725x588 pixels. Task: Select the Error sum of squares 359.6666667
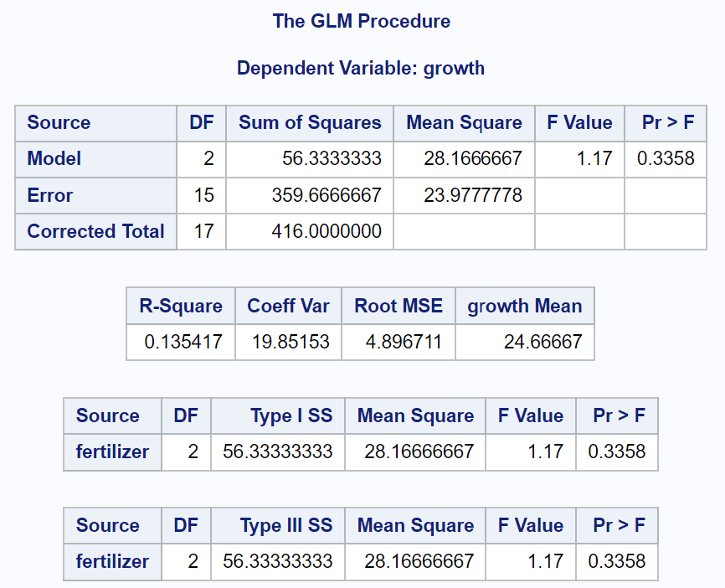click(x=327, y=195)
